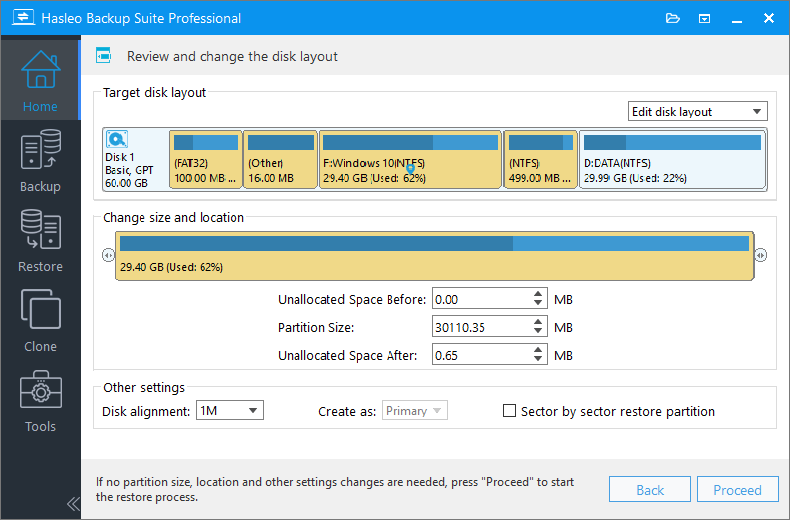The height and width of the screenshot is (520, 790).
Task: Collapse the sidebar with double chevron
Action: tap(73, 504)
